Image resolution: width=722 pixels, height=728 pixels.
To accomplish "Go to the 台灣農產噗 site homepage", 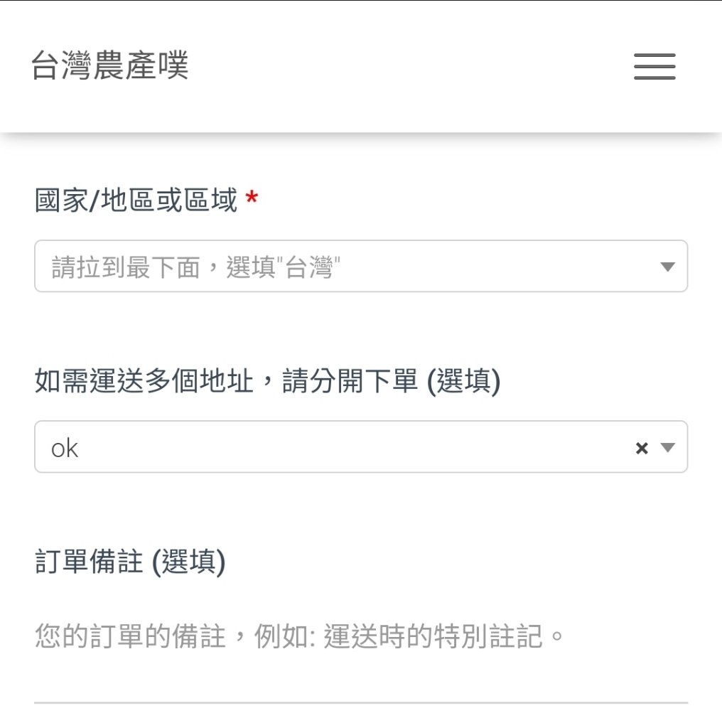I will [109, 65].
